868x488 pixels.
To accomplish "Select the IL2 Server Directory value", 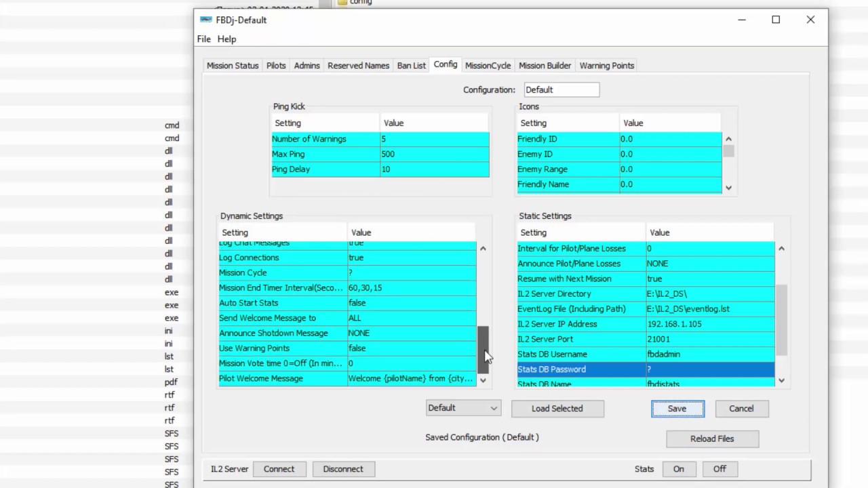I will (x=710, y=293).
